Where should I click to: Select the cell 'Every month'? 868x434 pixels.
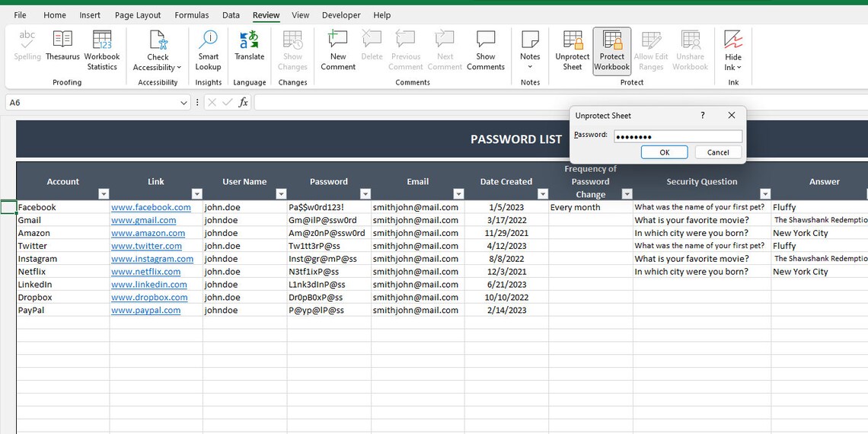tap(591, 207)
